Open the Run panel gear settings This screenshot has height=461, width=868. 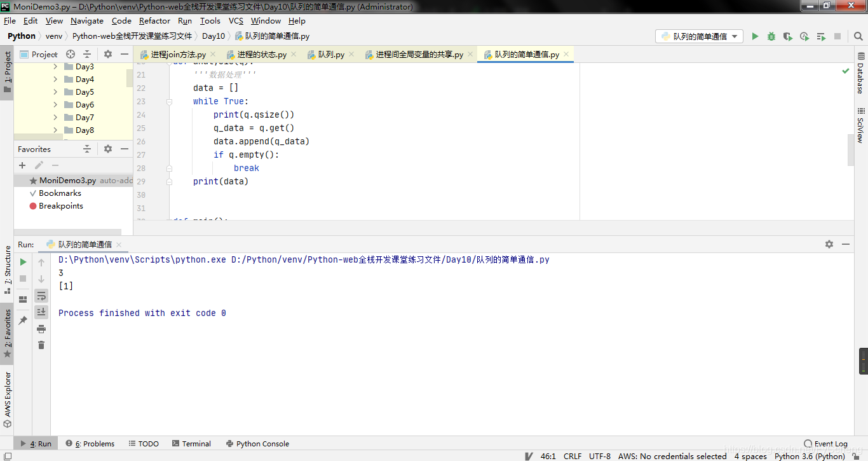[x=829, y=244]
